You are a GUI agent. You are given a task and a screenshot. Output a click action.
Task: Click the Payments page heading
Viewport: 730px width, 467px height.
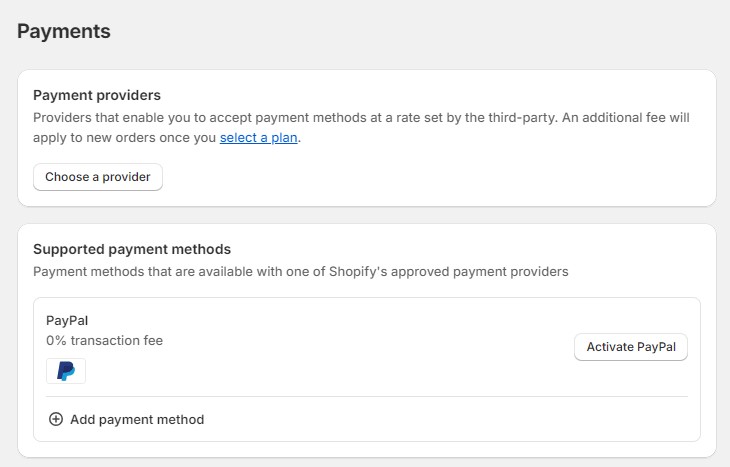pos(64,31)
